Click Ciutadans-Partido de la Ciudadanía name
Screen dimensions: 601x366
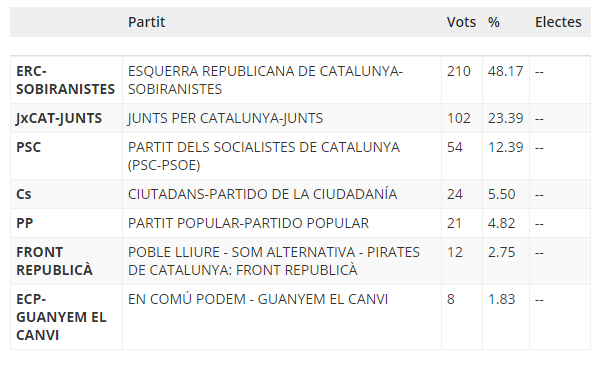click(x=262, y=194)
